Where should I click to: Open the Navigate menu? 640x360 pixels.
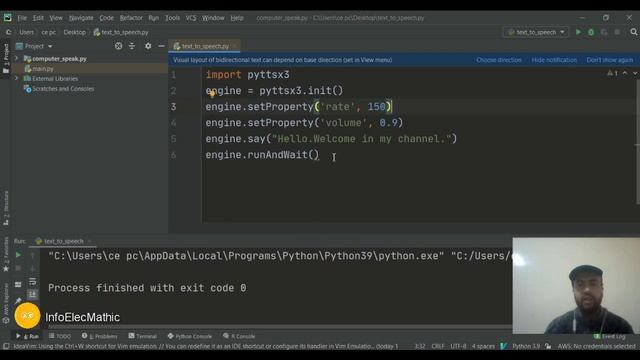81,18
